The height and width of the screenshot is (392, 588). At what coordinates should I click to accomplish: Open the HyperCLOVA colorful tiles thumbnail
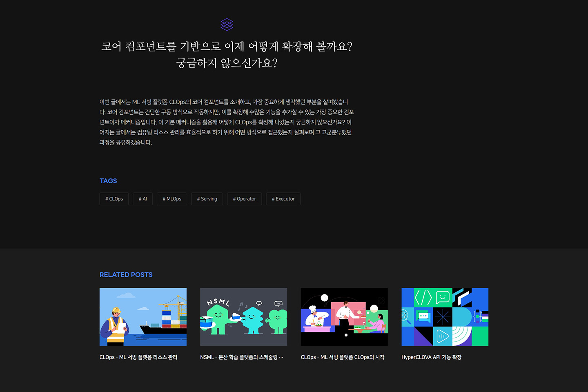coord(445,317)
